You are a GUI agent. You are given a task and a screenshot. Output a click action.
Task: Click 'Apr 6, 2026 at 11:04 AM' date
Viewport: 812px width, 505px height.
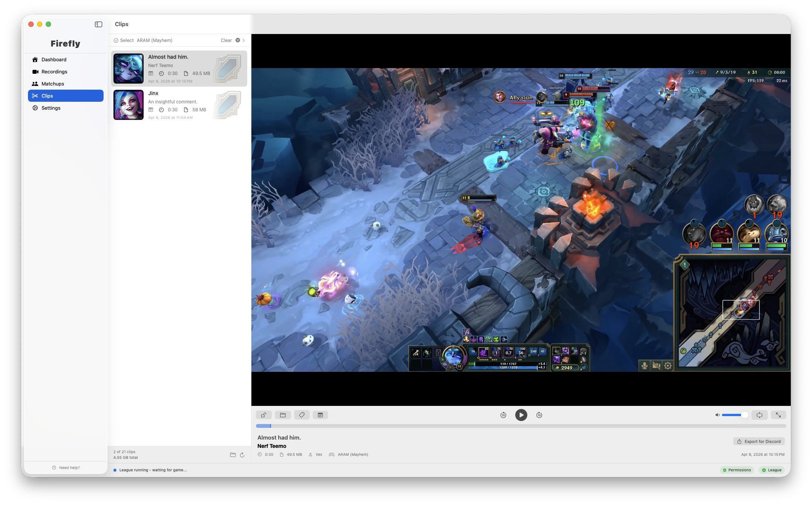pos(170,118)
